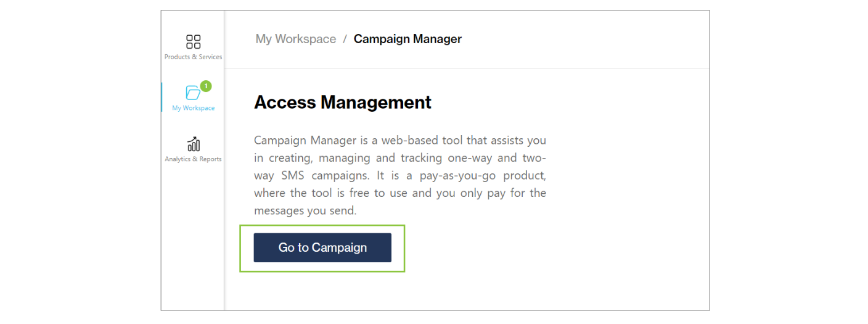Viewport: 868px width, 324px height.
Task: Select the Products & Services sidebar label
Action: (193, 57)
